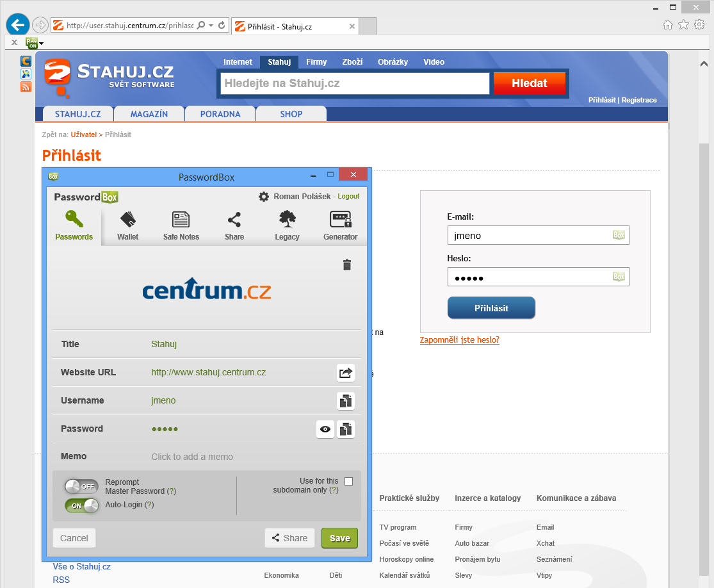Click the Share button beside Save
This screenshot has width=714, height=588.
click(289, 538)
